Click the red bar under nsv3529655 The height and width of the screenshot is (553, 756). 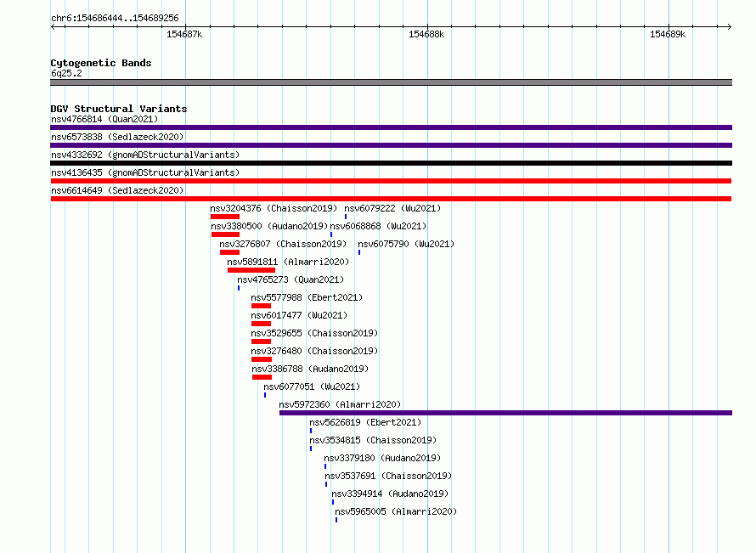tap(261, 341)
